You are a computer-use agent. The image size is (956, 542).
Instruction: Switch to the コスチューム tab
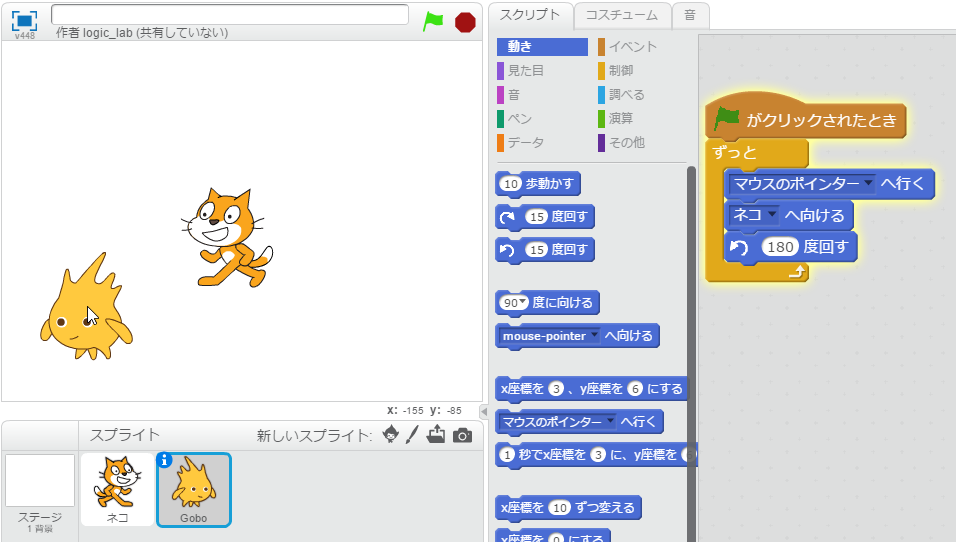pyautogui.click(x=622, y=15)
